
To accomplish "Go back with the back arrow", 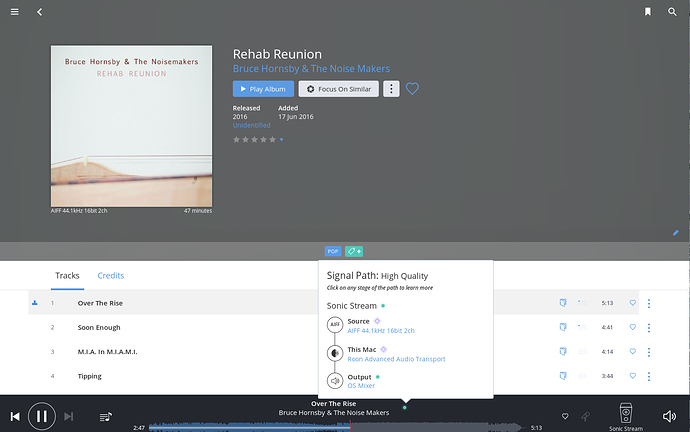I will pyautogui.click(x=40, y=12).
